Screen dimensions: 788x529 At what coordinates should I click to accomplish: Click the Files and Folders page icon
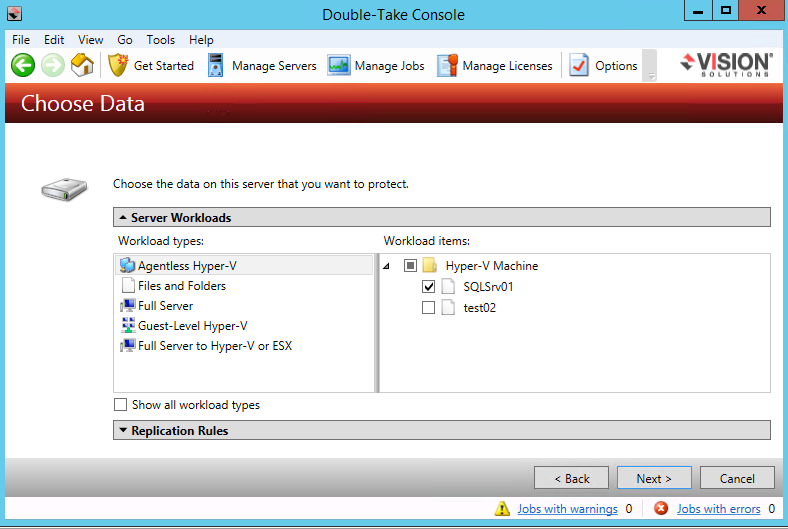click(x=129, y=285)
